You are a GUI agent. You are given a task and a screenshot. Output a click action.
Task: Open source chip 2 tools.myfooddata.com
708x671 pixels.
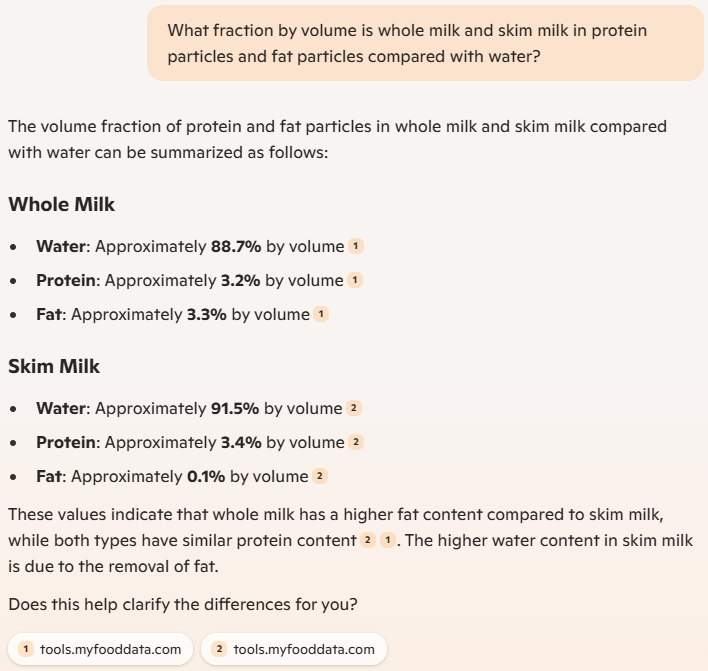pyautogui.click(x=294, y=650)
